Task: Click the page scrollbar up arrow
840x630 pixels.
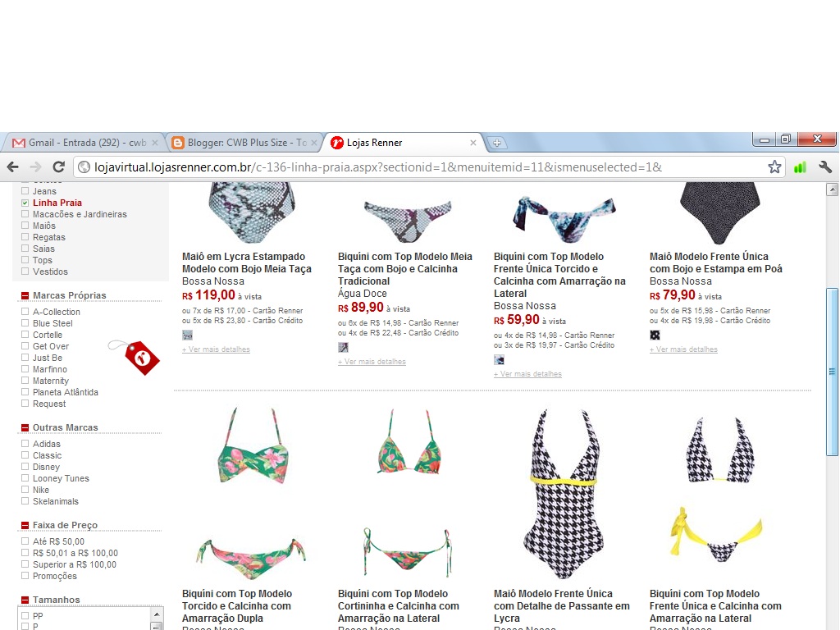Action: [832, 189]
